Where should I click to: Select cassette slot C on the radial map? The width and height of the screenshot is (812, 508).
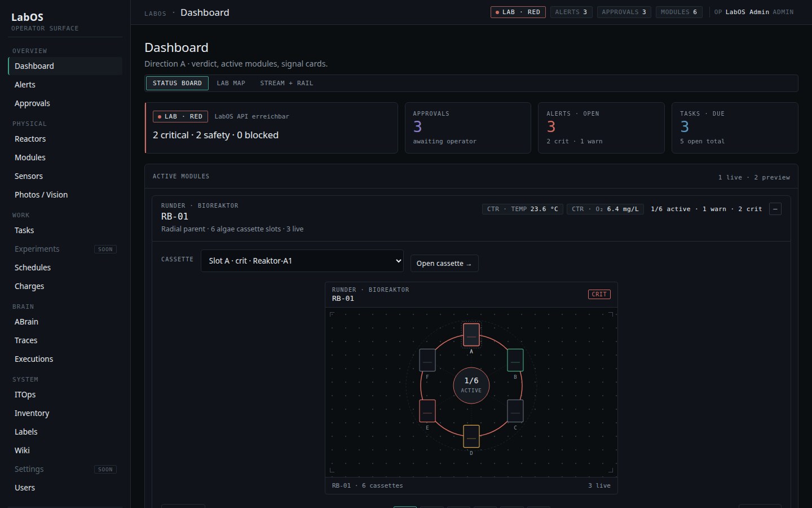click(x=515, y=411)
